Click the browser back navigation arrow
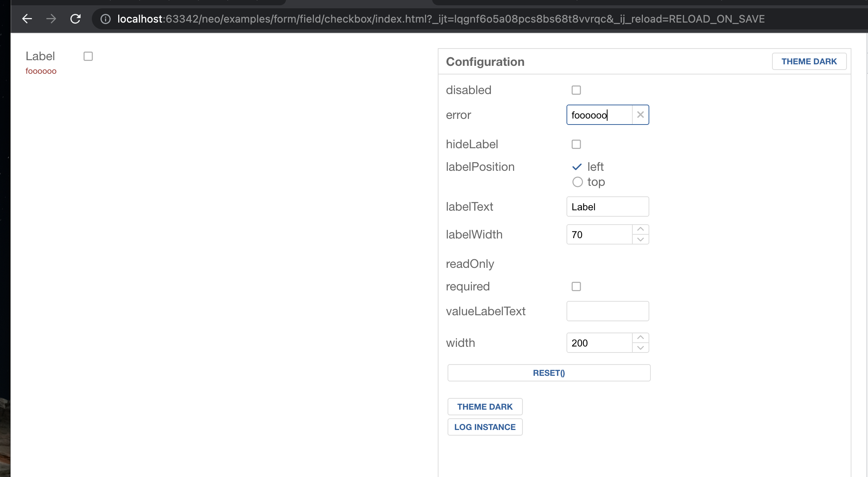 (x=27, y=19)
